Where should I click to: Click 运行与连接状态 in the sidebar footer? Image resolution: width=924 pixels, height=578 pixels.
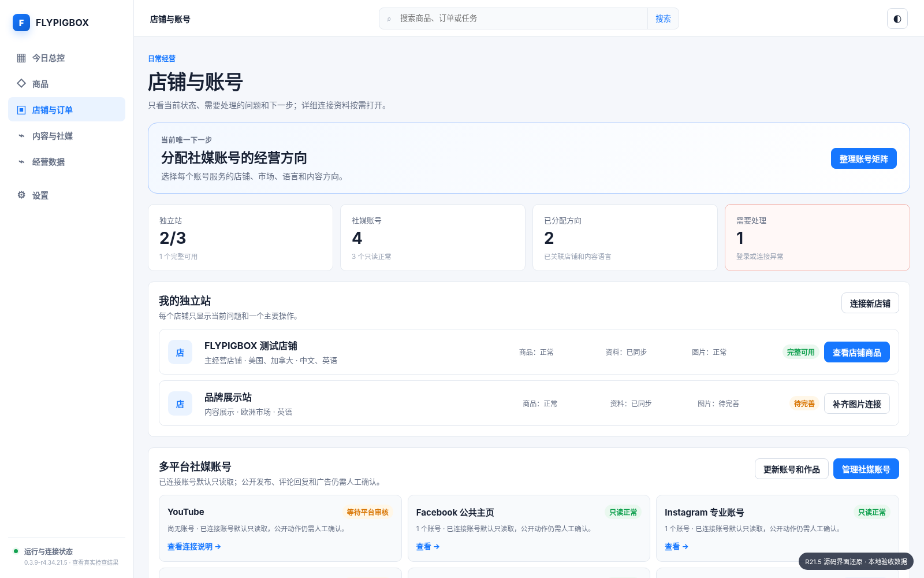[x=66, y=556]
